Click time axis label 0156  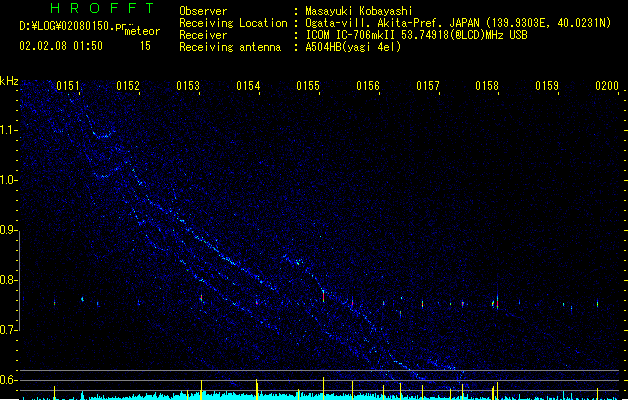click(368, 86)
